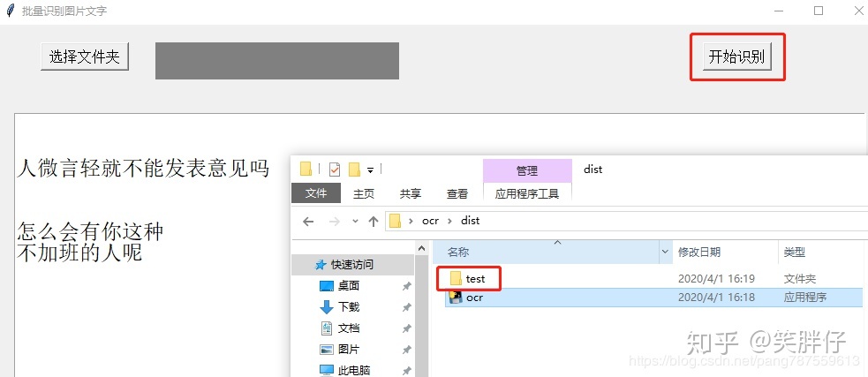This screenshot has height=377, width=868.
Task: Click pin icon next to 文档
Action: [406, 328]
